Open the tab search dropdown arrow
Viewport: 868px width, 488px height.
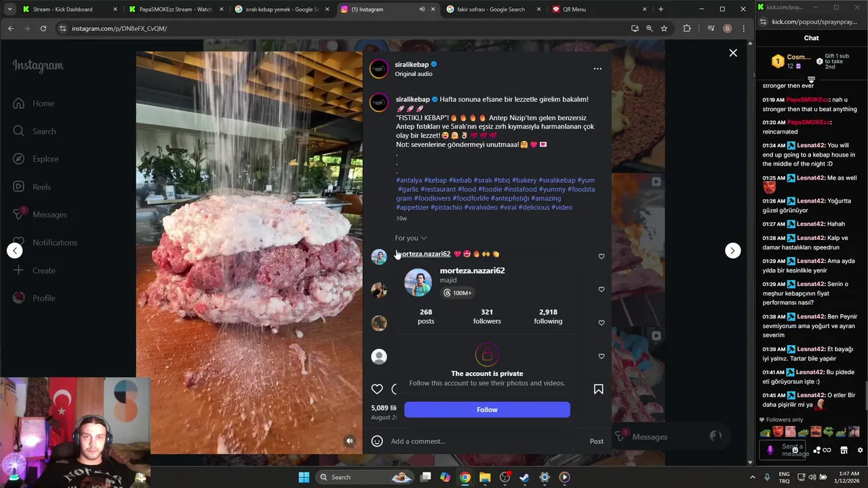pos(9,9)
